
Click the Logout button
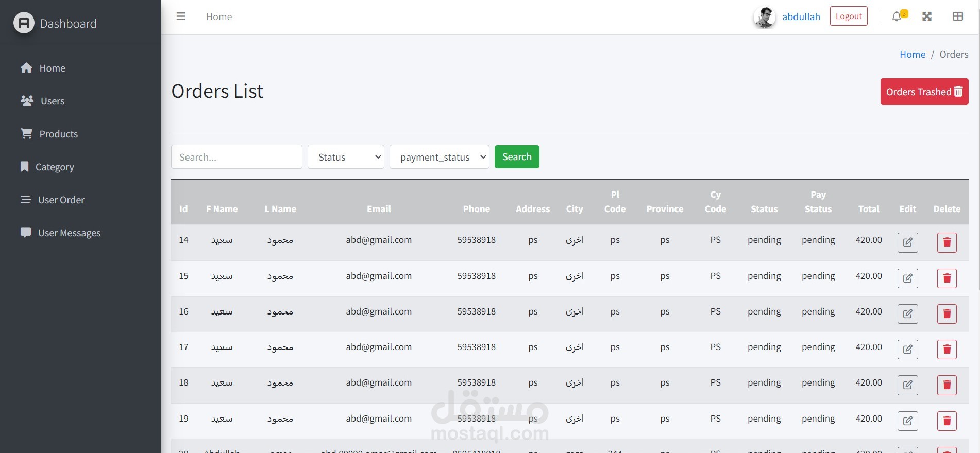849,16
